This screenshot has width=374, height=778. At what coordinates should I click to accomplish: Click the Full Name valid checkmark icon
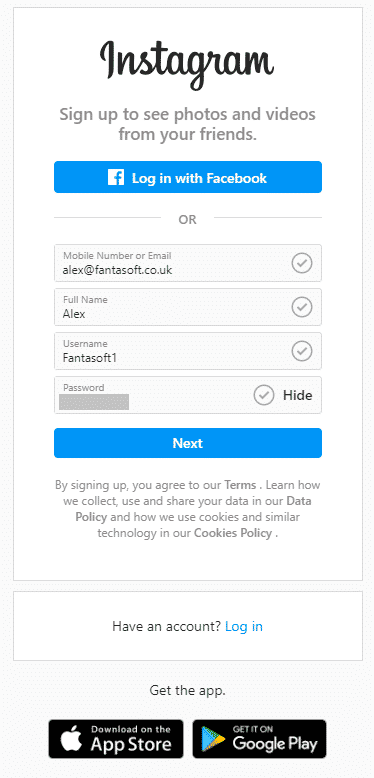302,307
